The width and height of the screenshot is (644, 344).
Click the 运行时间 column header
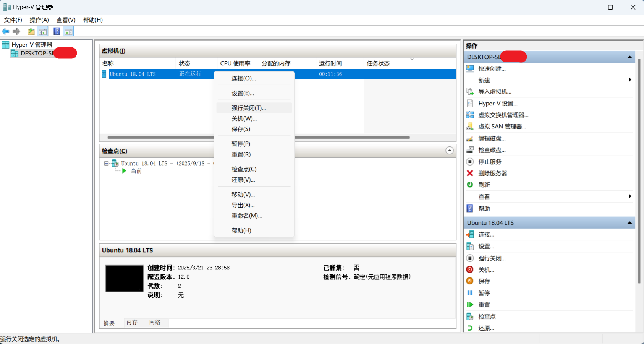click(x=340, y=63)
